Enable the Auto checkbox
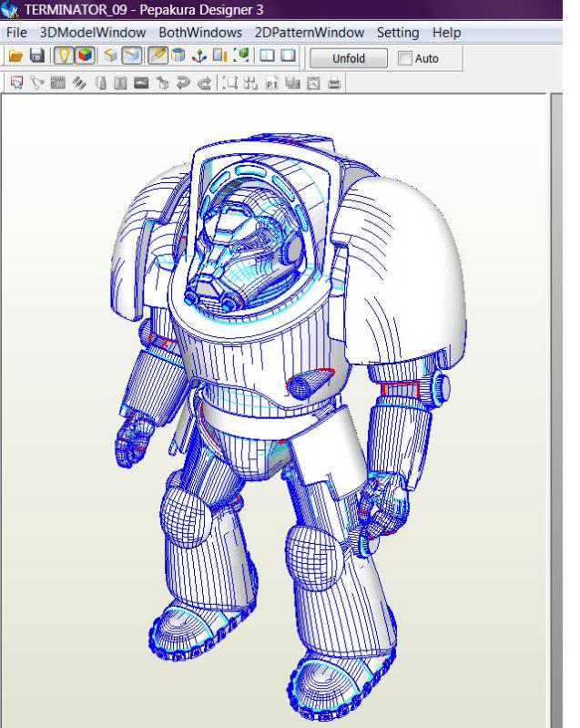 pyautogui.click(x=404, y=58)
